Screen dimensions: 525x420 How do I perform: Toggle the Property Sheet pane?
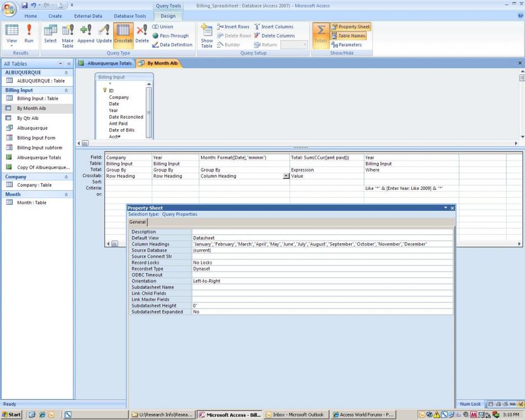tap(351, 26)
